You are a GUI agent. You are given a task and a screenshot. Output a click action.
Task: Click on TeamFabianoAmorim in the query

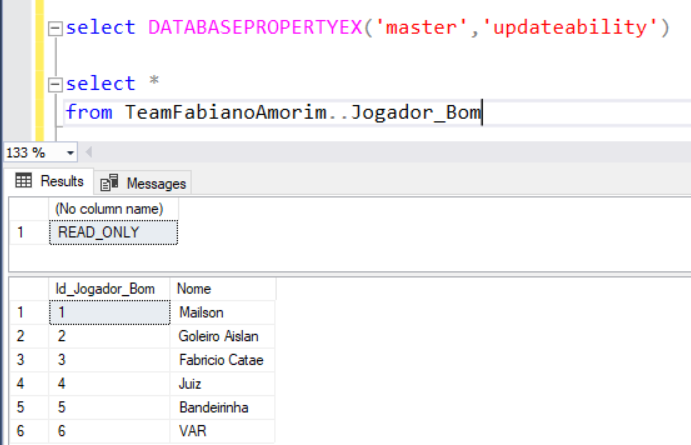[x=223, y=112]
